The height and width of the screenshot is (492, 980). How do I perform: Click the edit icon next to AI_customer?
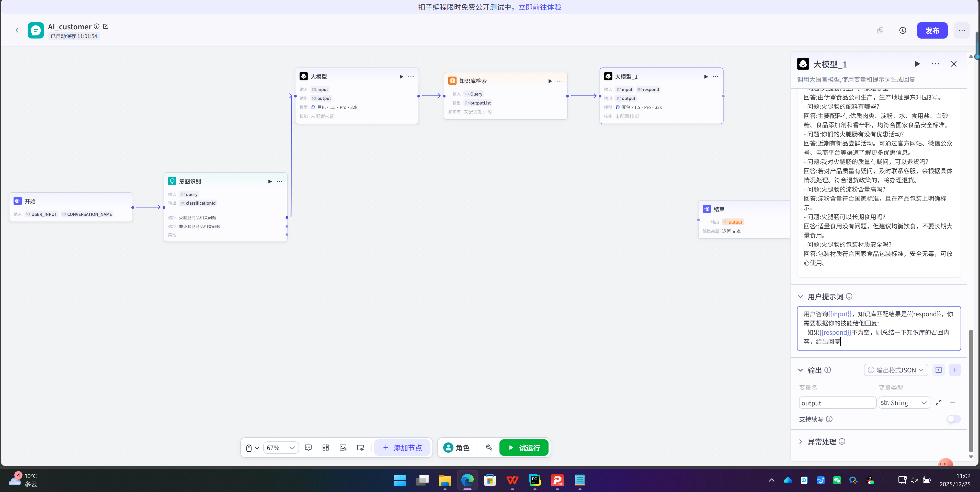pos(106,26)
